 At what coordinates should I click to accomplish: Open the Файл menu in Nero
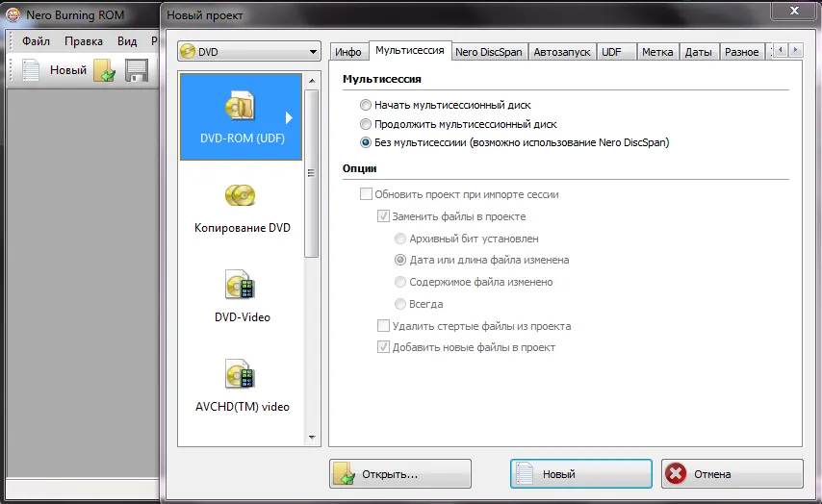(36, 40)
